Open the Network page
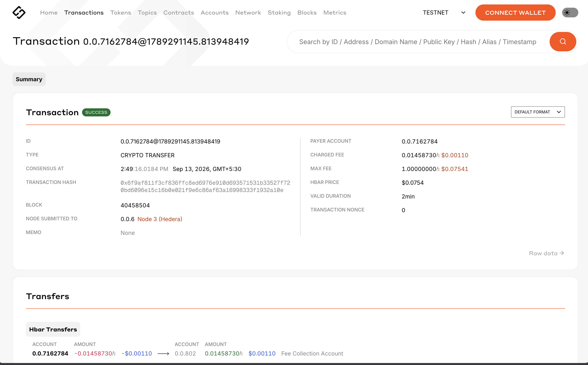The image size is (588, 365). (248, 13)
